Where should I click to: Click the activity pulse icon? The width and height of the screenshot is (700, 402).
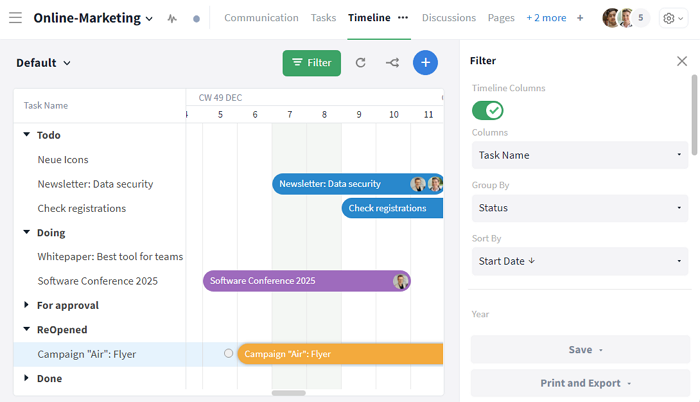tap(172, 18)
